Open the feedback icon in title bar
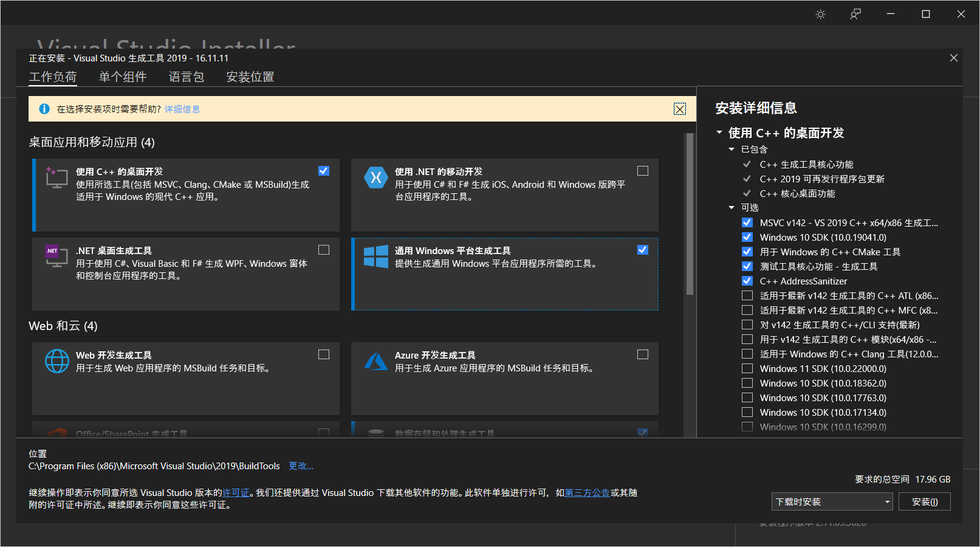980x547 pixels. pos(855,14)
